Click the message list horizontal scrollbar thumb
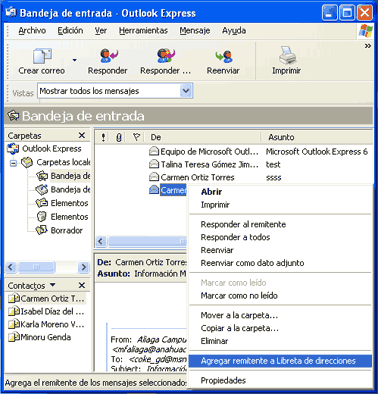Image resolution: width=378 pixels, height=394 pixels. (147, 241)
